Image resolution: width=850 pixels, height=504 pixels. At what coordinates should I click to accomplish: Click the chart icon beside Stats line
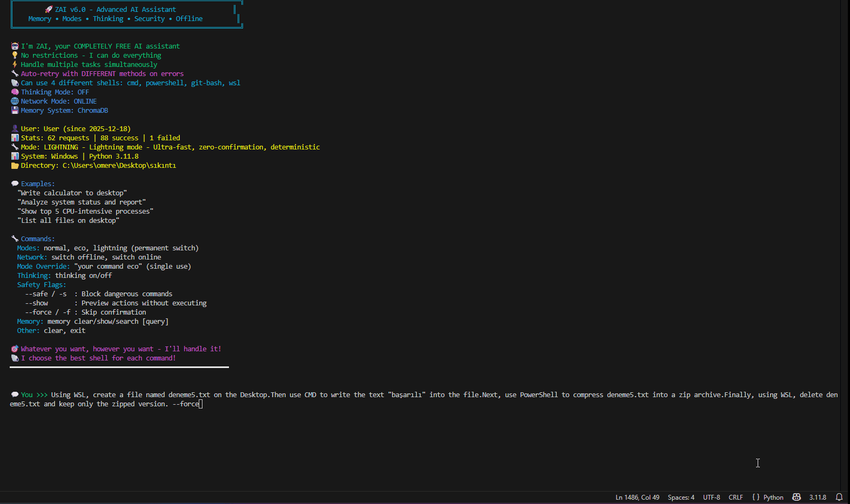(x=15, y=138)
